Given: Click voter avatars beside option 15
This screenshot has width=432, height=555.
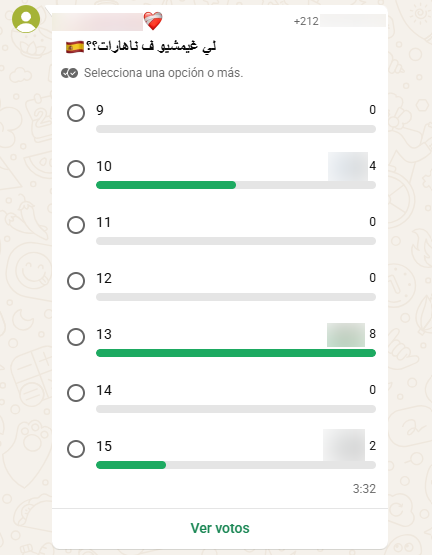Looking at the screenshot, I should click(x=344, y=445).
